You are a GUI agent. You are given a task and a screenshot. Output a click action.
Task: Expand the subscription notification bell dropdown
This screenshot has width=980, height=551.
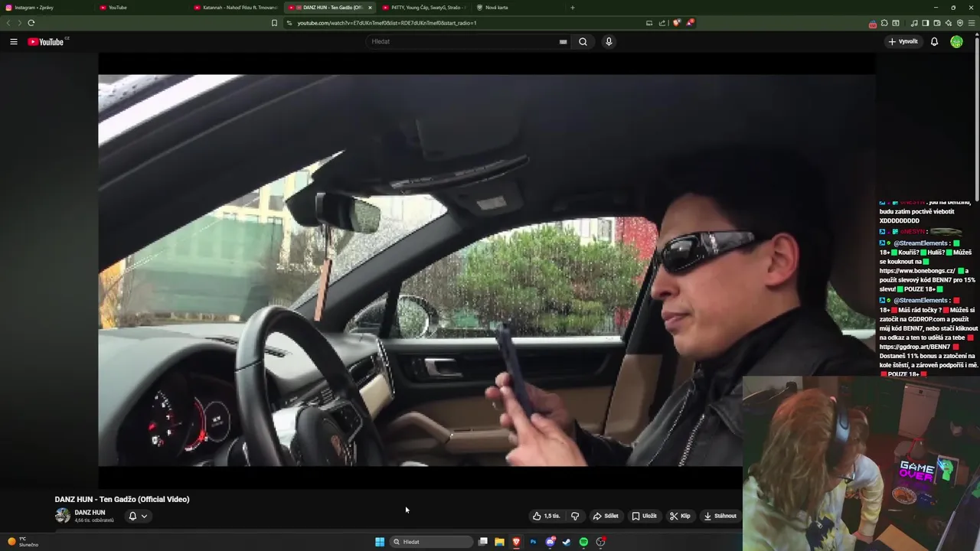[x=138, y=516]
